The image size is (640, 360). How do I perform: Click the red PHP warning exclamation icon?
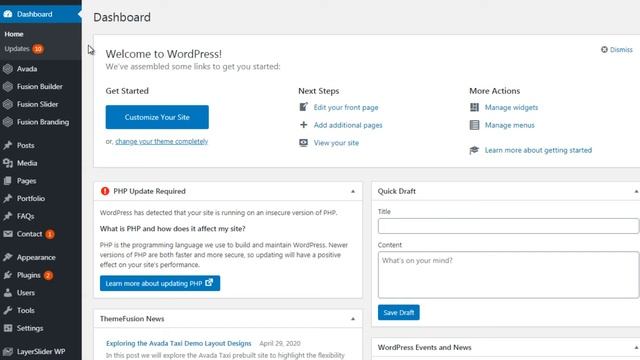pos(105,191)
